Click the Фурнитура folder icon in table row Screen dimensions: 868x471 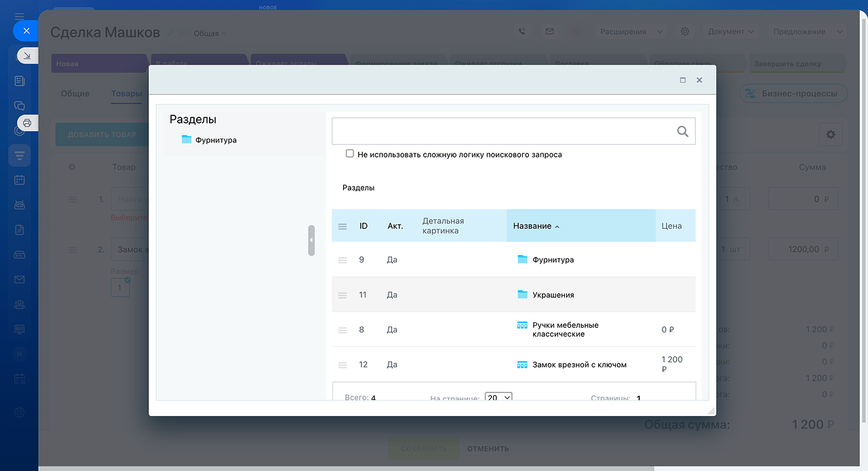(522, 259)
